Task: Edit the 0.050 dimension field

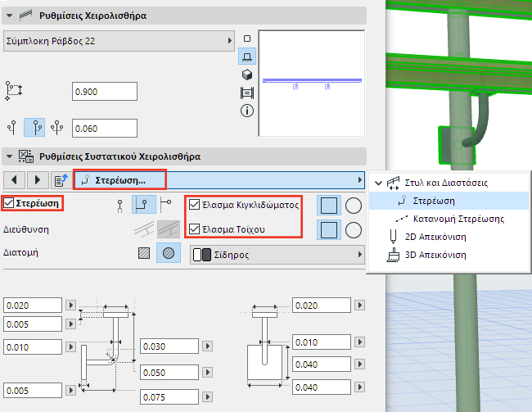Action: pyautogui.click(x=169, y=372)
